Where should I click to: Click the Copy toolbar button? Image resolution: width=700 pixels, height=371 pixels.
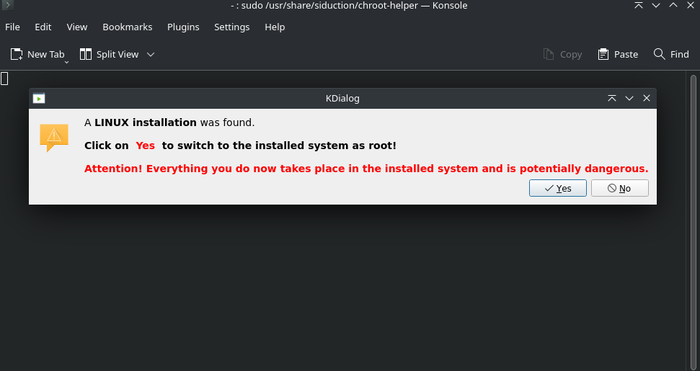click(562, 54)
